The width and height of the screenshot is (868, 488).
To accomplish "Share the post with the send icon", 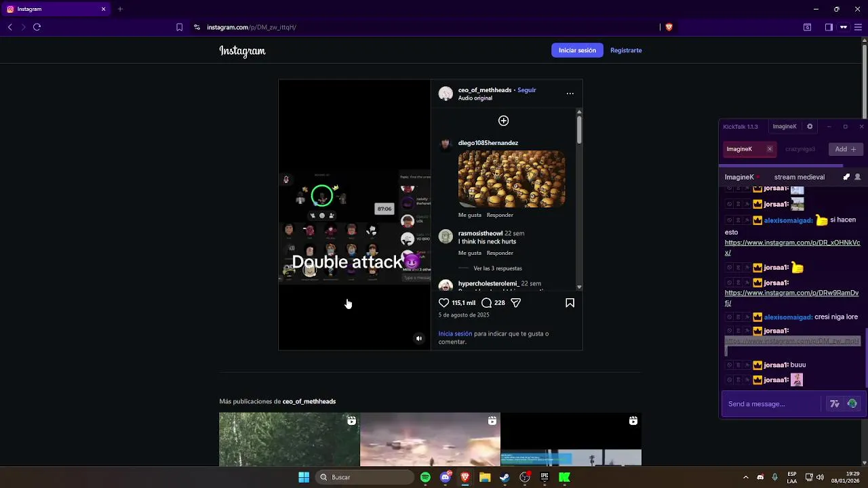I will 515,303.
